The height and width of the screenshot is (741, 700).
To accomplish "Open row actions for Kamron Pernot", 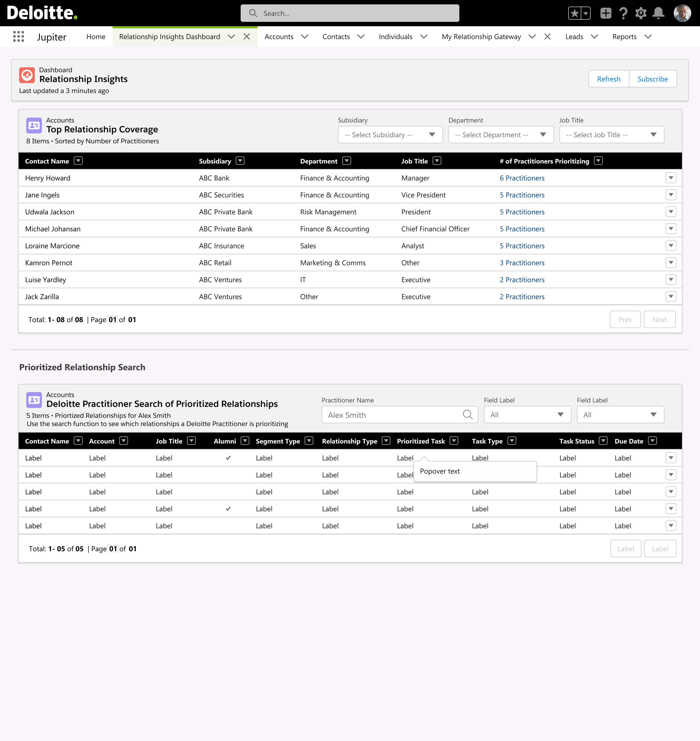I will pos(671,263).
